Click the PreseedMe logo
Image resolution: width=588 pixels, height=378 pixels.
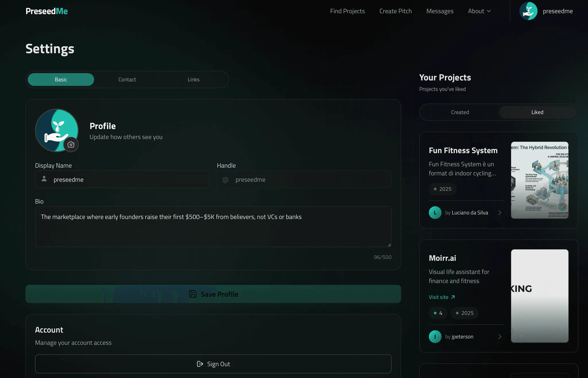[x=47, y=11]
